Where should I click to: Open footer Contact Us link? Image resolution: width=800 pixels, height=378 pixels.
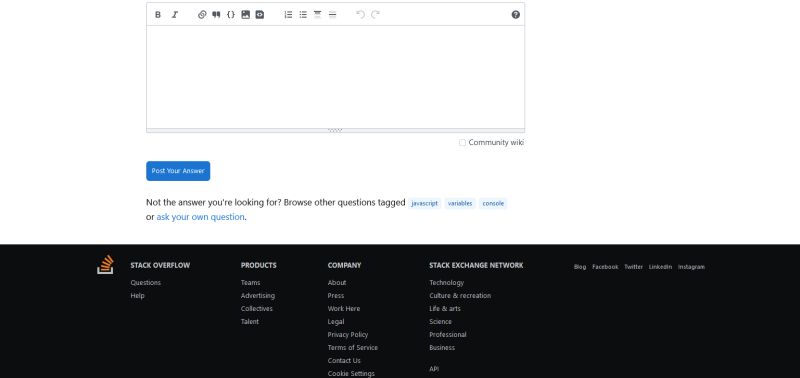pos(344,361)
